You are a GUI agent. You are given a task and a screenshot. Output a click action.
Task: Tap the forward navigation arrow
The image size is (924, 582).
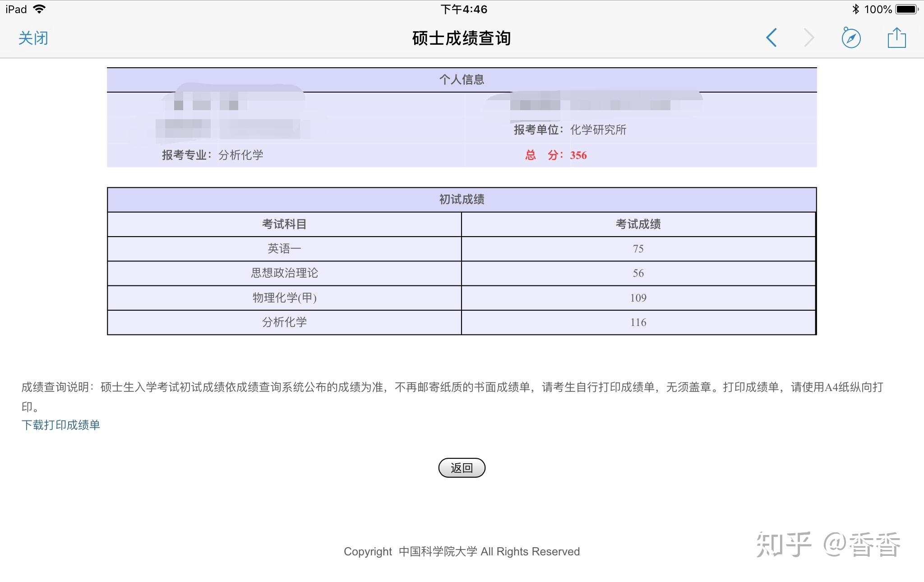(809, 38)
